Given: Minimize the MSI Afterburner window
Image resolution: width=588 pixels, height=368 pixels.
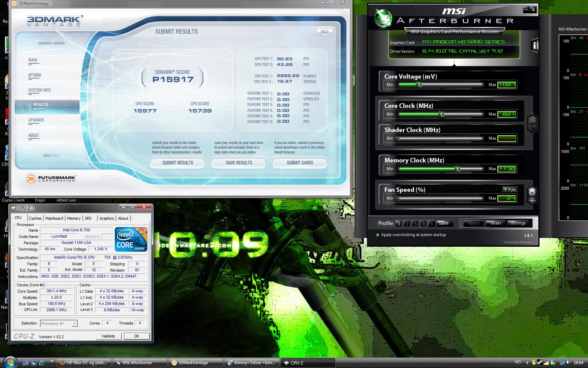Looking at the screenshot, I should 526,9.
